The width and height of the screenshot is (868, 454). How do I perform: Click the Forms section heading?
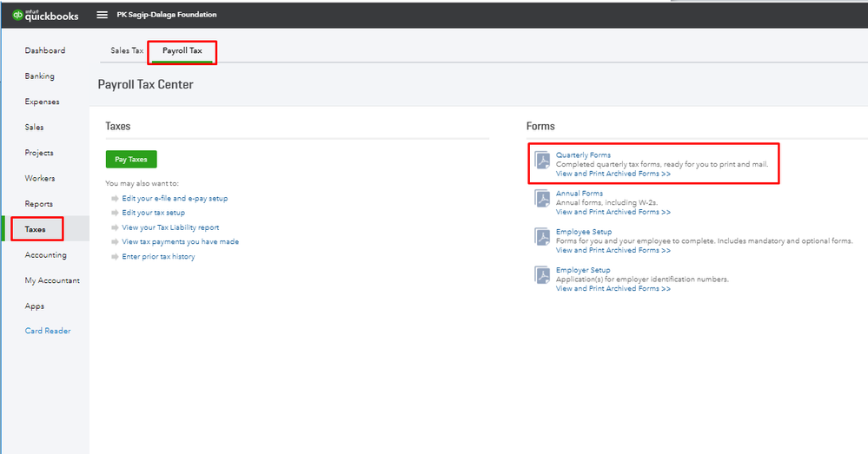click(540, 126)
